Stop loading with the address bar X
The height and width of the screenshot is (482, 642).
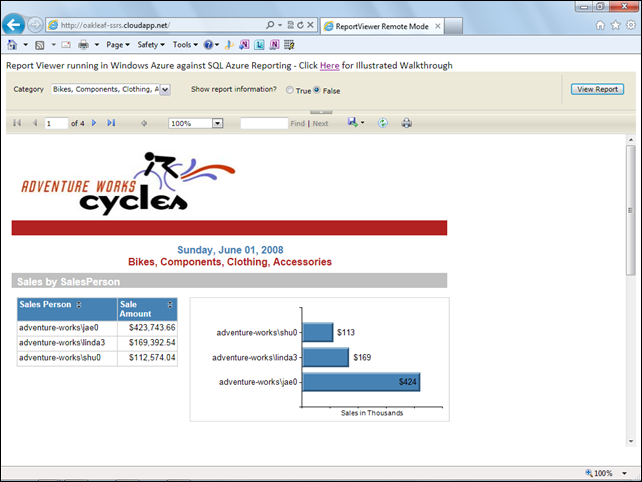coord(310,25)
